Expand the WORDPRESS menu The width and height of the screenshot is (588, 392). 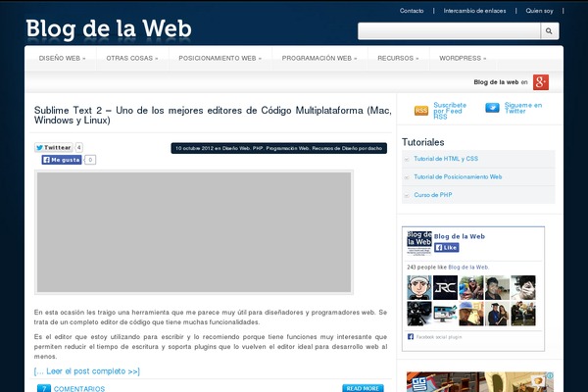(463, 58)
